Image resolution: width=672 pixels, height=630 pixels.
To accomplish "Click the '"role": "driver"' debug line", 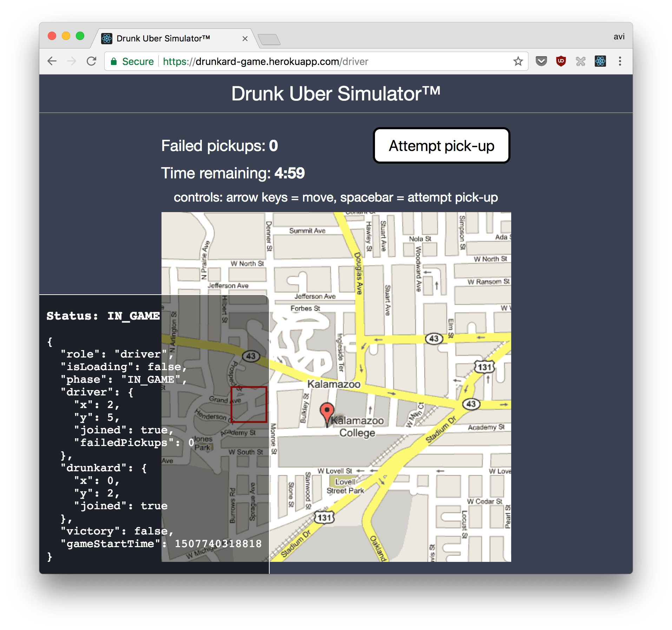I will [x=117, y=354].
